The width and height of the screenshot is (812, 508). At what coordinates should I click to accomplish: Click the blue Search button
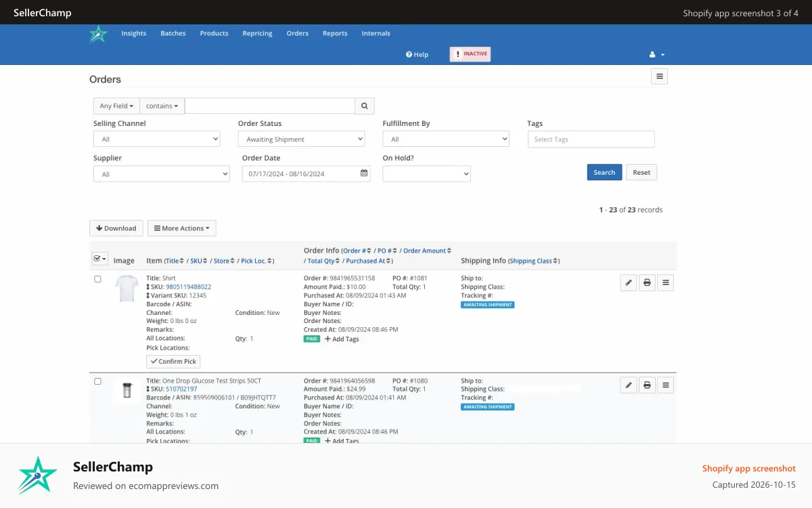coord(604,172)
